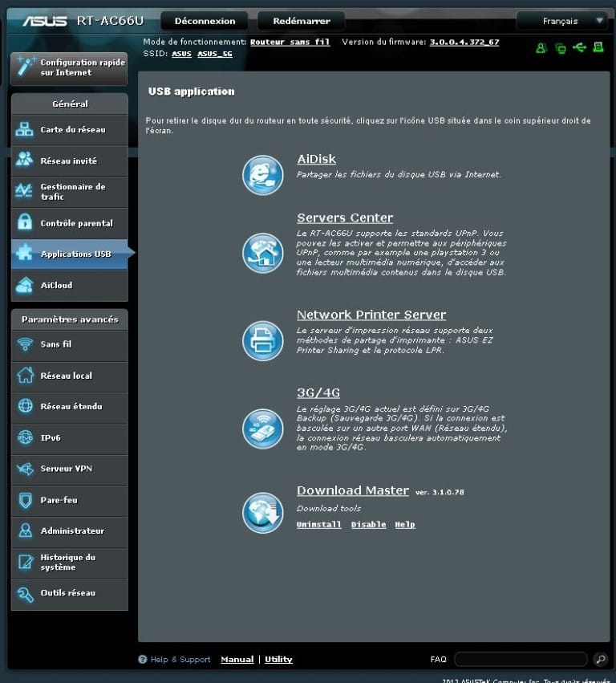616x683 pixels.
Task: Open the Network Printer Server title link
Action: point(371,315)
